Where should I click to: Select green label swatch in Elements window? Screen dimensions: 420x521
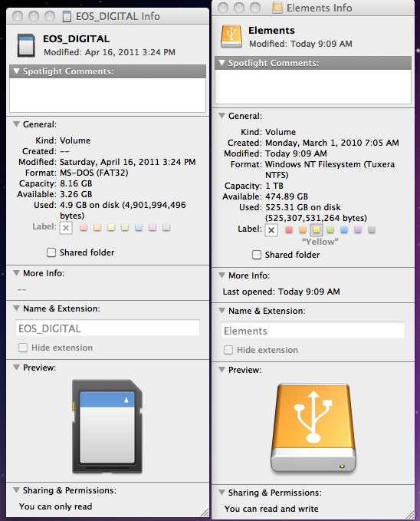click(x=330, y=230)
